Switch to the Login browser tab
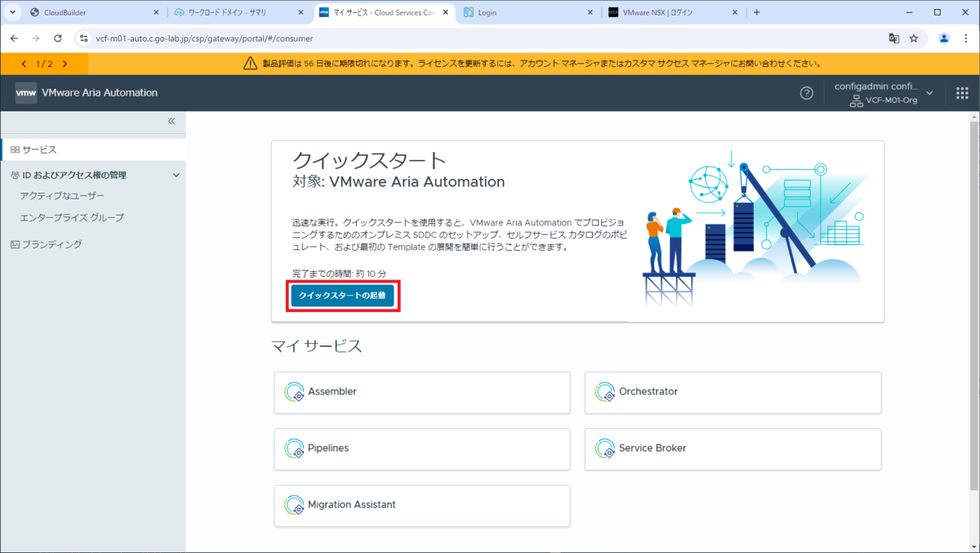Screen dimensions: 980x553 [x=529, y=13]
